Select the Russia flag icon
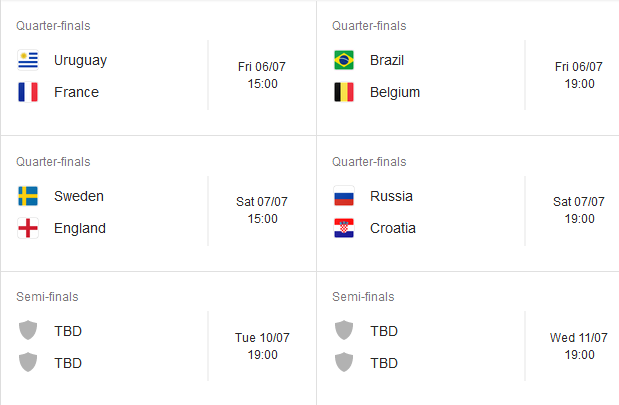The width and height of the screenshot is (619, 405). point(344,196)
